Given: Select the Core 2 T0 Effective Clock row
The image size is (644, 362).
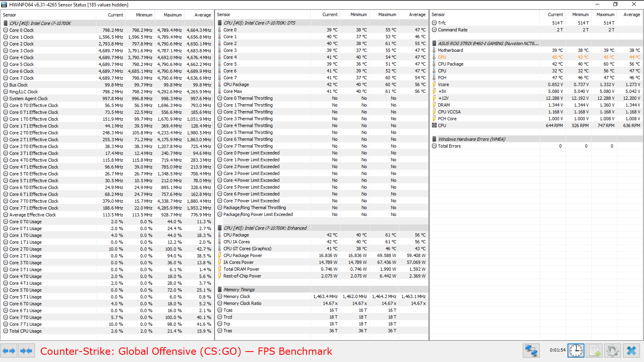Looking at the screenshot, I should point(107,133).
